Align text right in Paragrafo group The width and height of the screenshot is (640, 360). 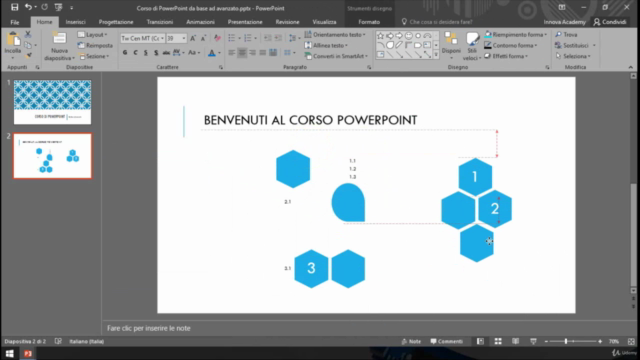[252, 53]
